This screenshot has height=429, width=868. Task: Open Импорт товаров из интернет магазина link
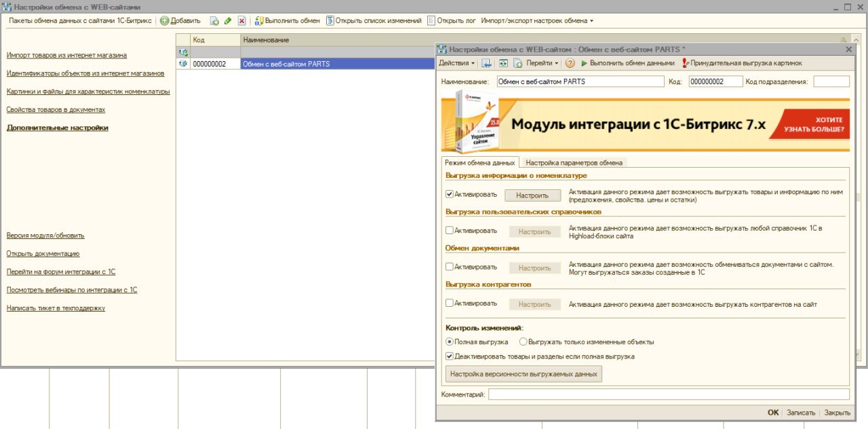(x=66, y=55)
